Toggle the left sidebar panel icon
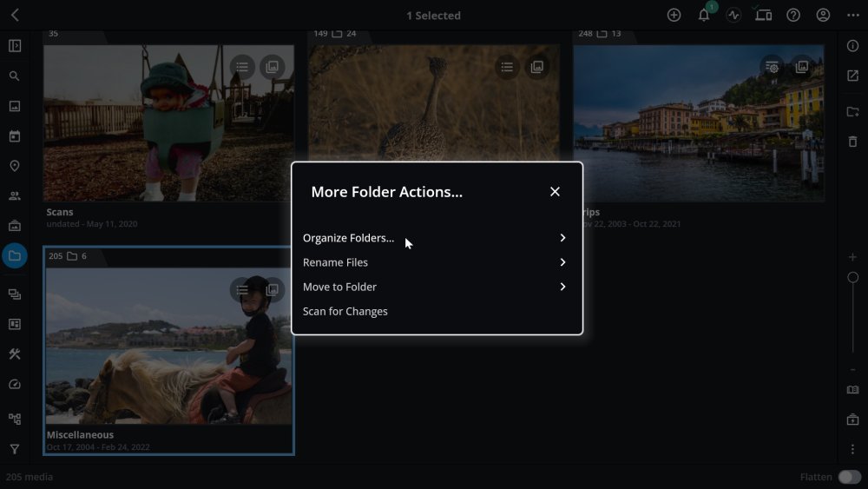The width and height of the screenshot is (868, 489). tap(15, 45)
